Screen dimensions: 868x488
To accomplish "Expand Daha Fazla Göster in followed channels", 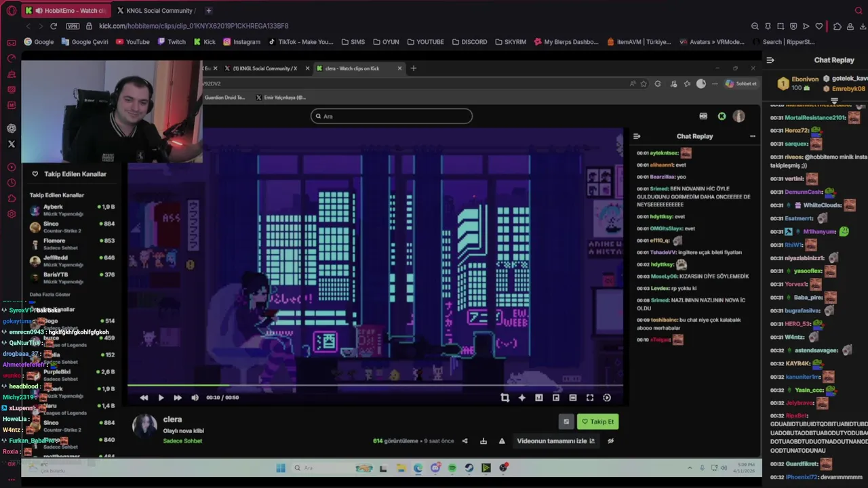I will 50,295.
